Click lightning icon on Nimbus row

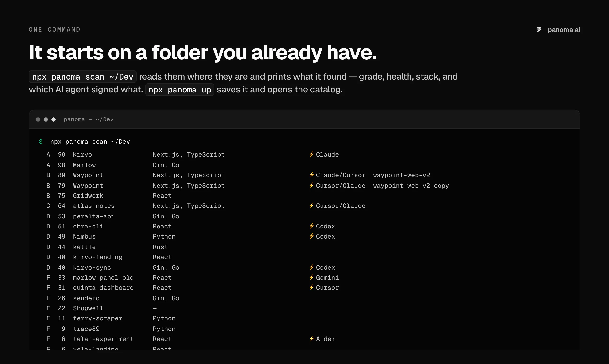coord(312,236)
